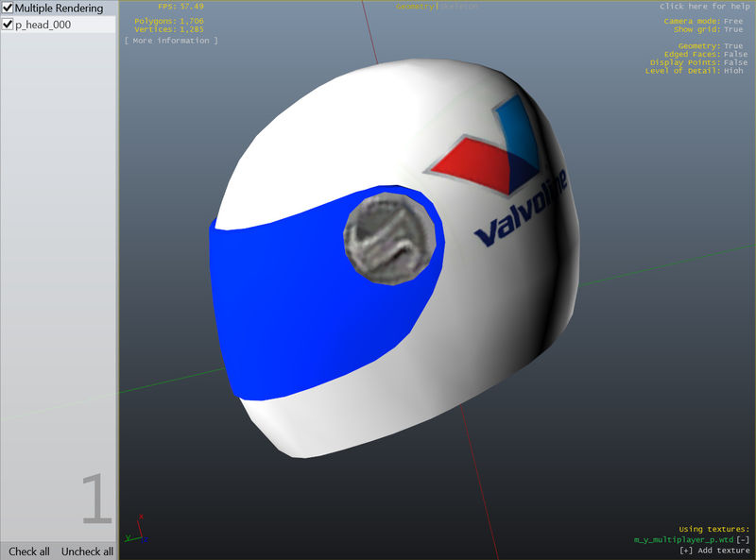The image size is (756, 560).
Task: Change the Level of Detail setting
Action: pos(695,71)
